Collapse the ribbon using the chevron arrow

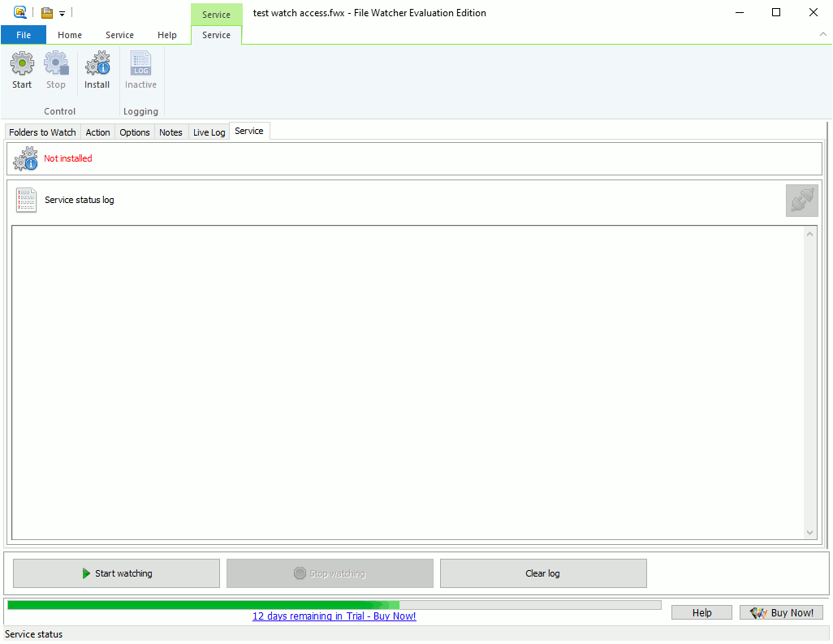click(822, 35)
